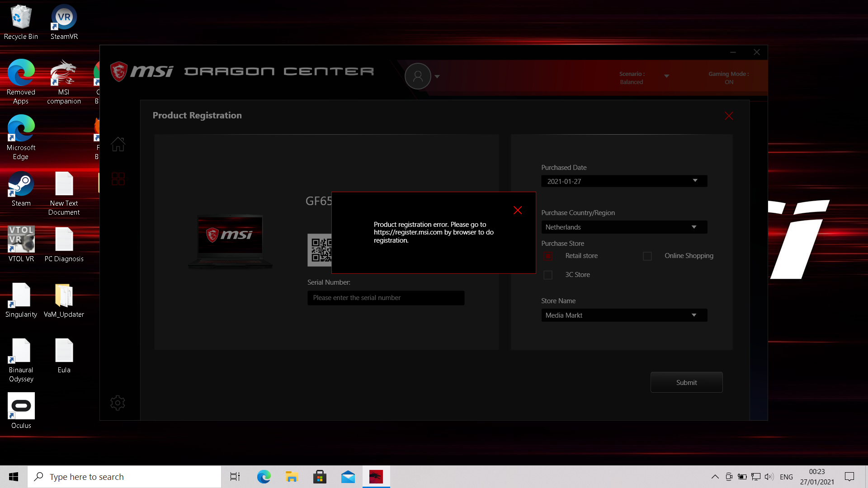
Task: Open Dragon Center settings gear
Action: click(x=118, y=403)
